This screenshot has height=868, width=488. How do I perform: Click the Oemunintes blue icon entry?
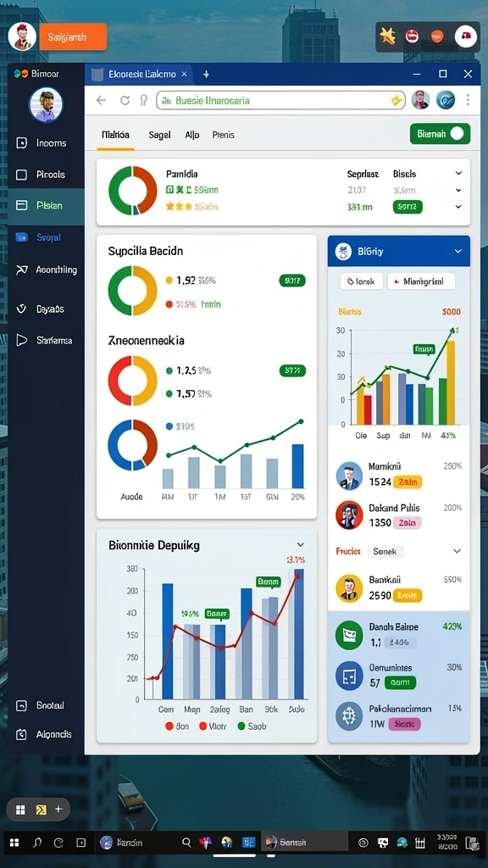click(x=349, y=676)
